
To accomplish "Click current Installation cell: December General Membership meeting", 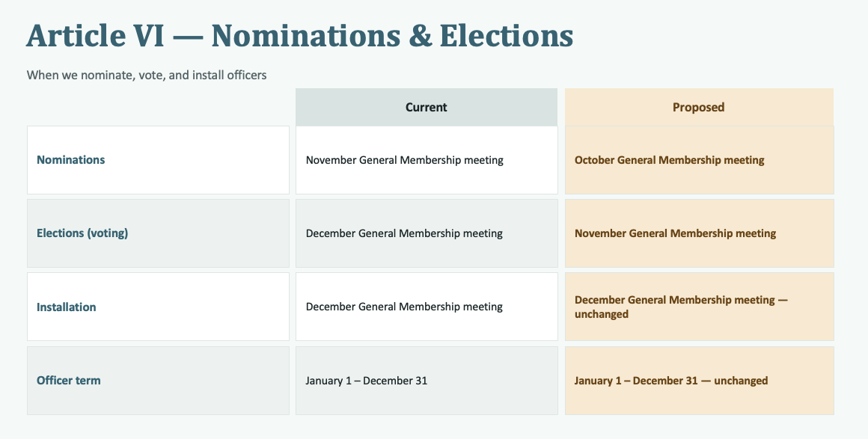I will tap(427, 307).
